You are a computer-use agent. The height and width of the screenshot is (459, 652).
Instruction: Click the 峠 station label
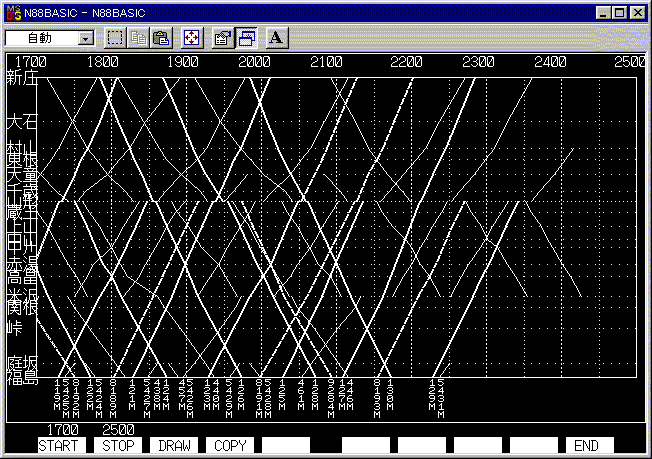point(15,328)
